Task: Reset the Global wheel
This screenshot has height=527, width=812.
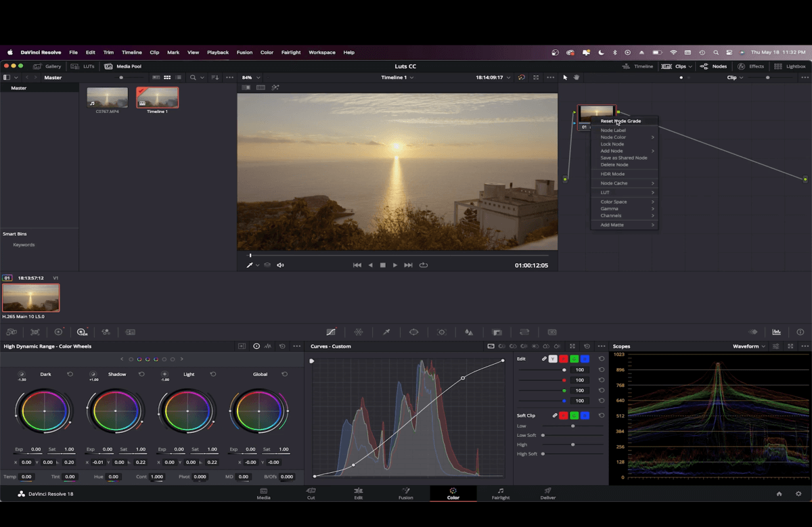Action: point(284,374)
